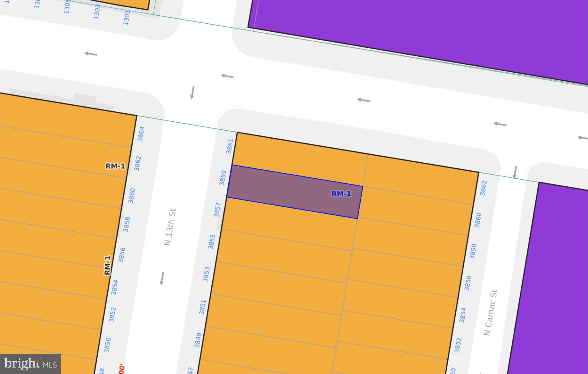The height and width of the screenshot is (374, 588).
Task: Click the vertical RM-1 zoning label on left block
Action: click(x=107, y=265)
